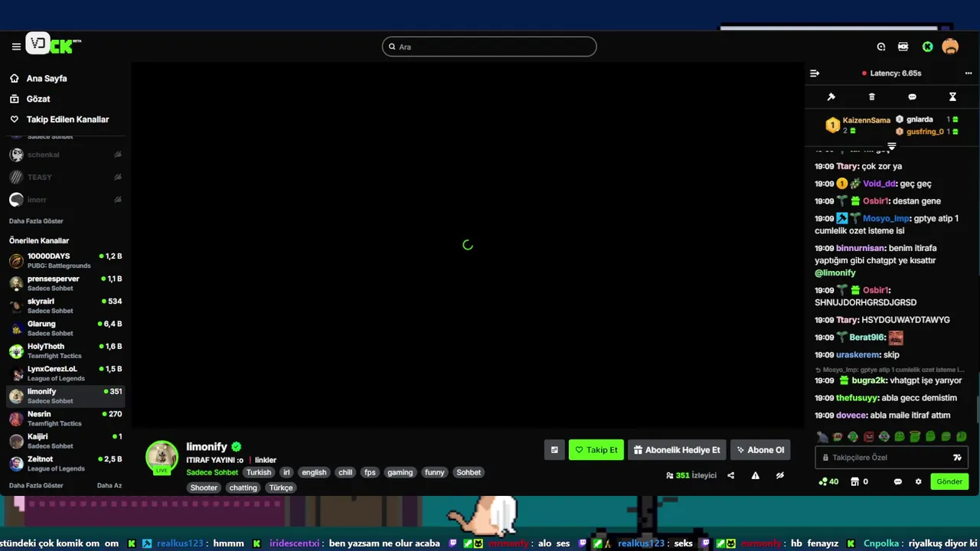
Task: Click the Abone Ol subscribe button
Action: pyautogui.click(x=760, y=450)
